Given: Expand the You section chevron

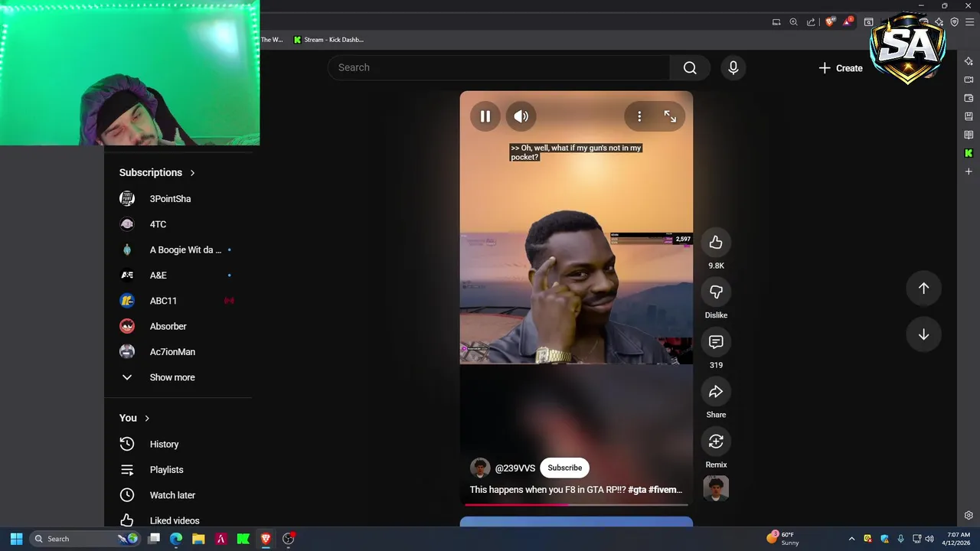Looking at the screenshot, I should tap(147, 418).
